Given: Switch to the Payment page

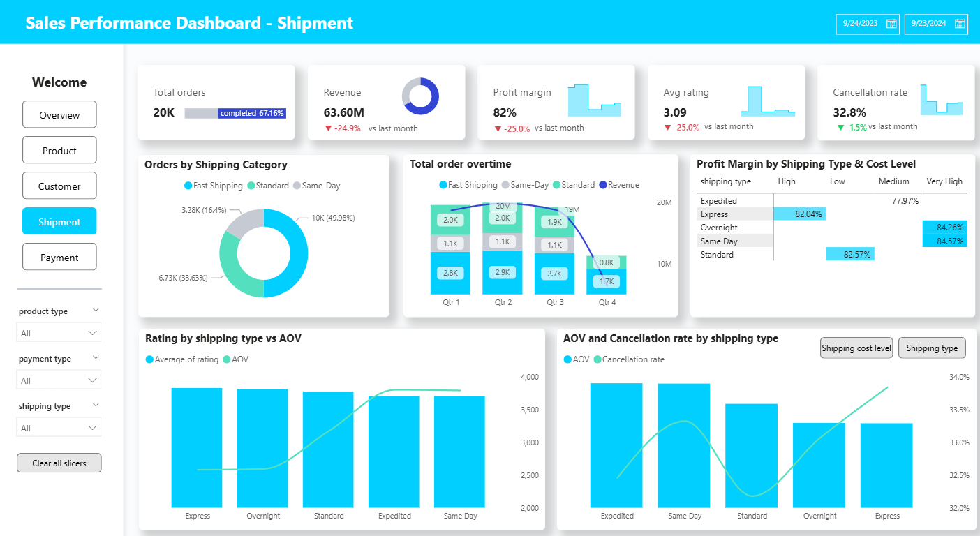Looking at the screenshot, I should [59, 258].
